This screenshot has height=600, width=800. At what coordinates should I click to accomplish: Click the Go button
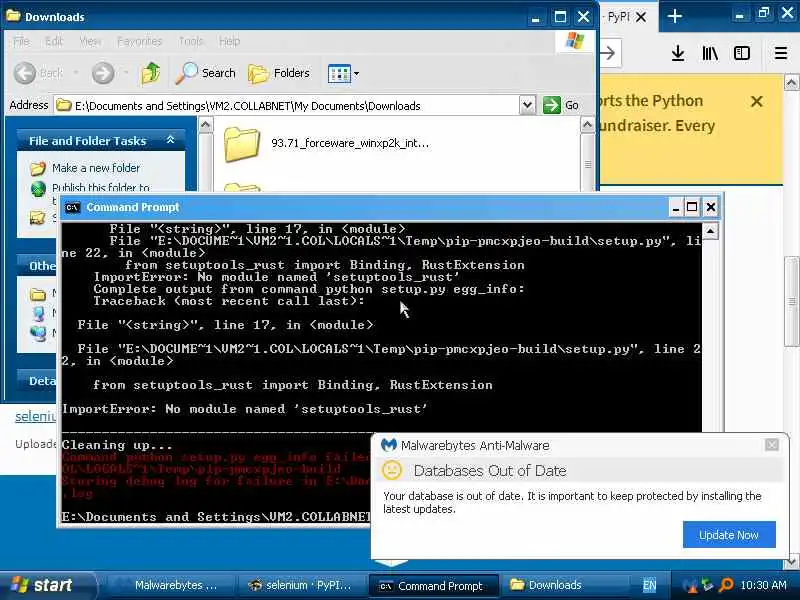pos(561,106)
